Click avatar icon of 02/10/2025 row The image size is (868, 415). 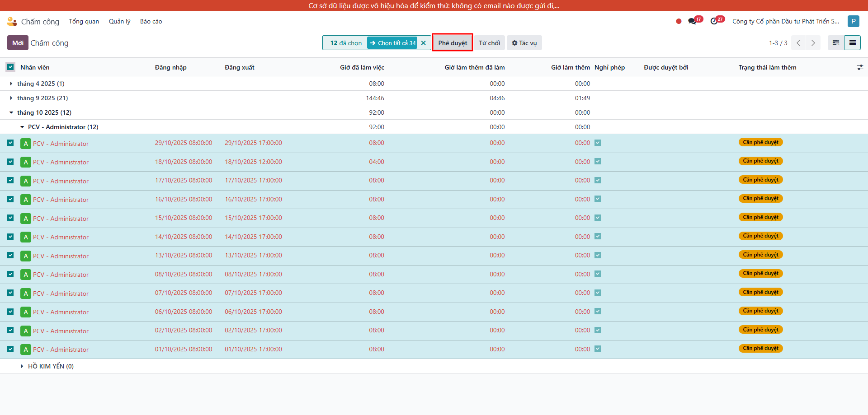point(26,331)
